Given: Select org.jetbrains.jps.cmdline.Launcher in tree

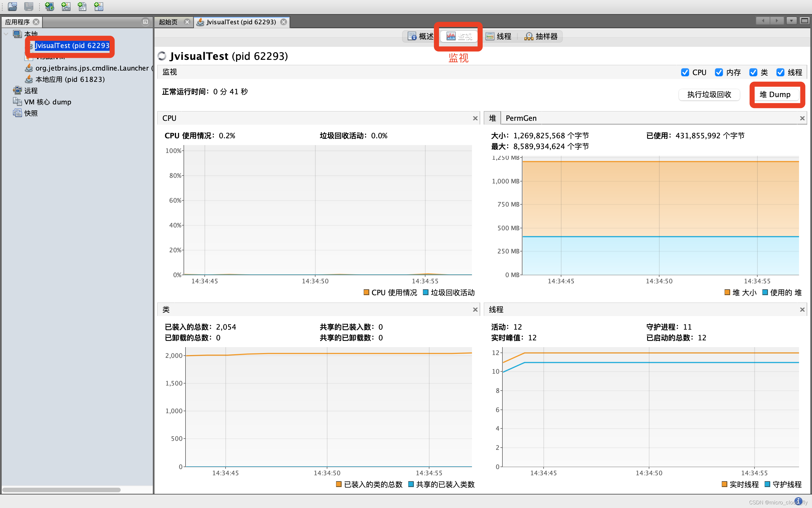Looking at the screenshot, I should pos(94,68).
